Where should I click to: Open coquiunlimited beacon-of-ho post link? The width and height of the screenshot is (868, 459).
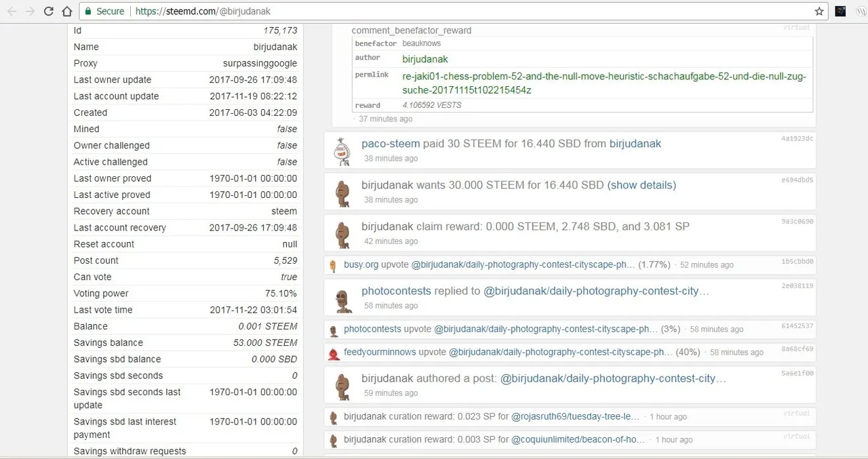(x=578, y=439)
